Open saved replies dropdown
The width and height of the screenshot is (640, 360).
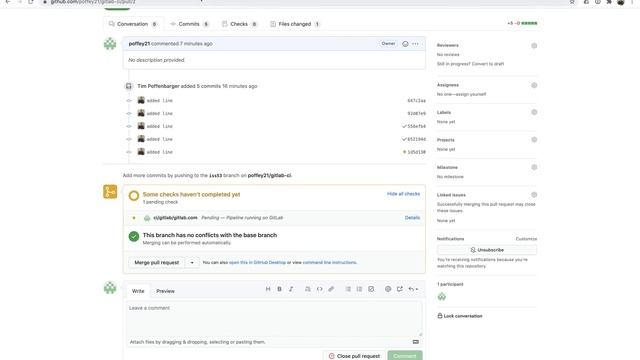pos(413,289)
